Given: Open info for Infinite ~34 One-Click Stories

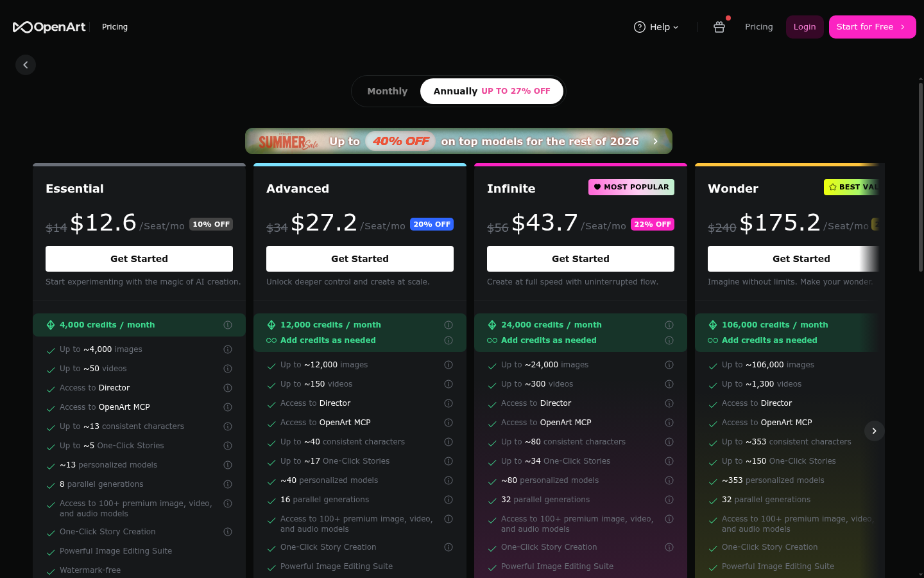Looking at the screenshot, I should pos(669,461).
